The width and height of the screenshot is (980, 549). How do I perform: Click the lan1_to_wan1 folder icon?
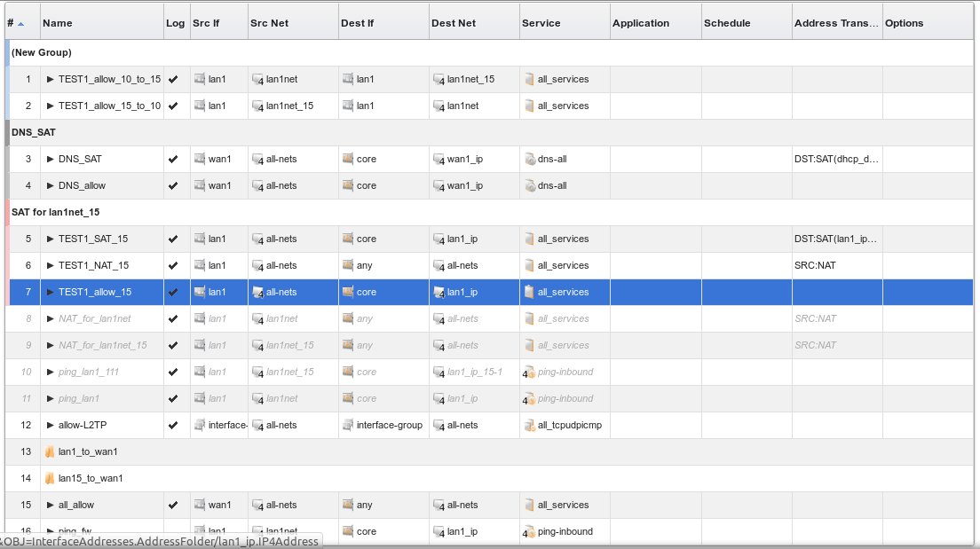click(51, 452)
